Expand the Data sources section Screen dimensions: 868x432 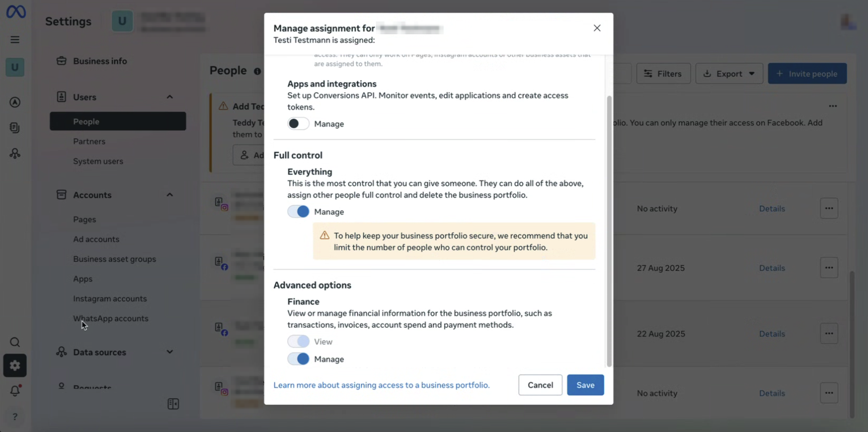pos(169,352)
